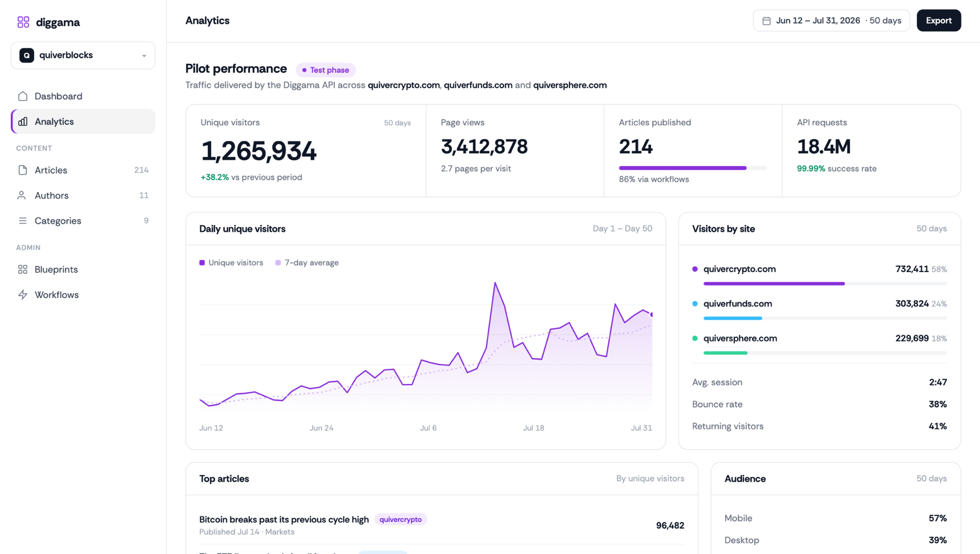Click the calendar icon in date range

click(x=767, y=21)
